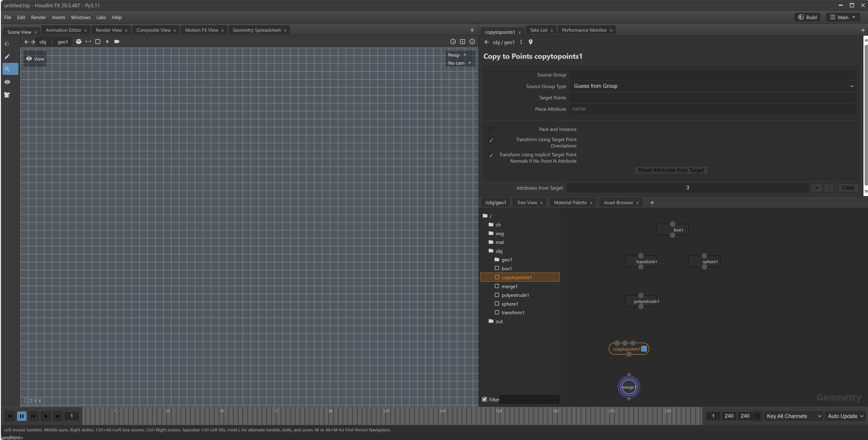The image size is (868, 440).
Task: Activate the magnifier search tool
Action: (x=7, y=69)
